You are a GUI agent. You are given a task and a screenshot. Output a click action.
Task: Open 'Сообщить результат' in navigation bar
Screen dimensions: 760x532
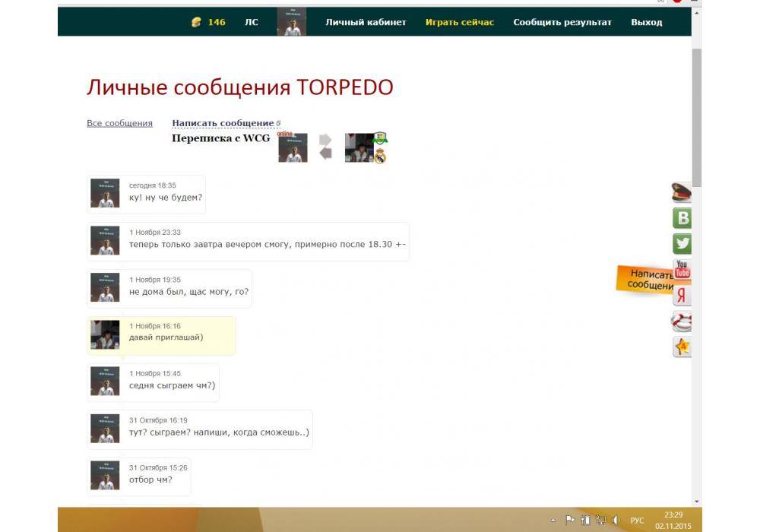pos(562,22)
